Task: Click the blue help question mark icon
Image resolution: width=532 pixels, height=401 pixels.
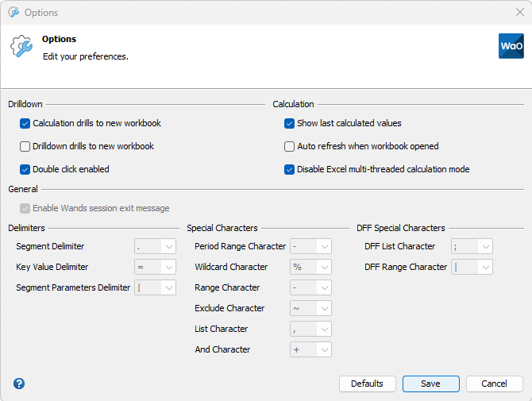Action: pos(19,384)
